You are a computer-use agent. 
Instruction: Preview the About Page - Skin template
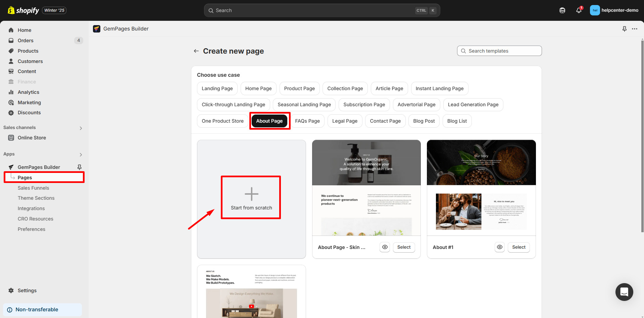pyautogui.click(x=385, y=247)
